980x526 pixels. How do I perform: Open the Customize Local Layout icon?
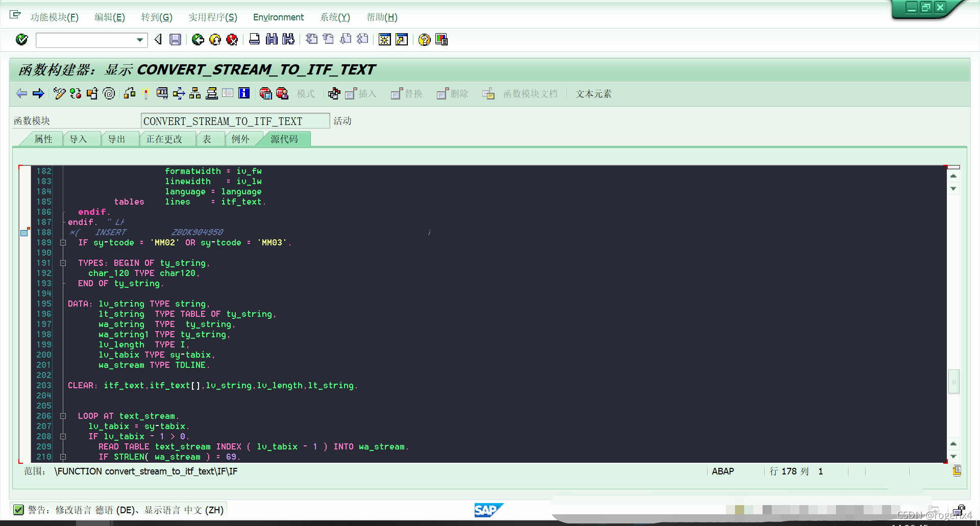coord(442,39)
